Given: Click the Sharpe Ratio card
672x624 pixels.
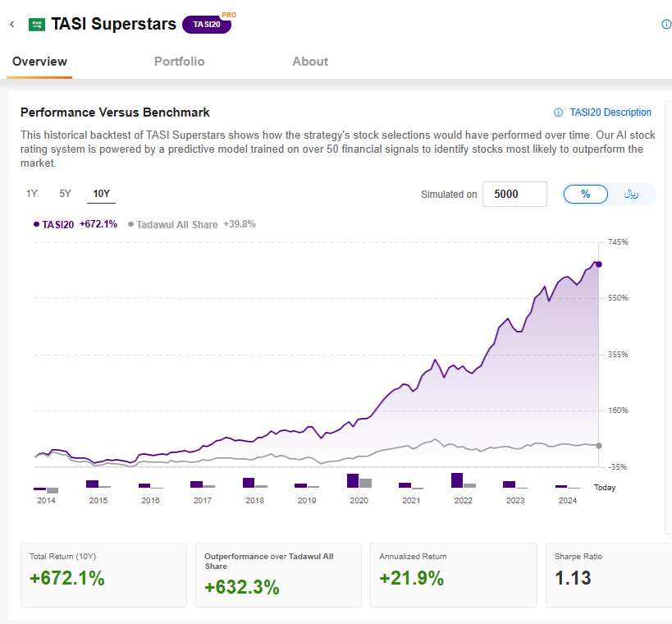Looking at the screenshot, I should point(609,575).
